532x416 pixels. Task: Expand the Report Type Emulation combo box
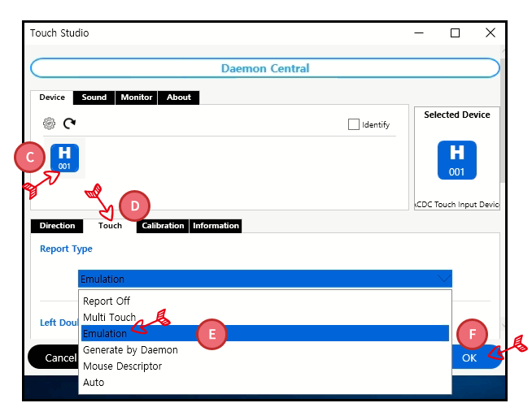point(265,279)
